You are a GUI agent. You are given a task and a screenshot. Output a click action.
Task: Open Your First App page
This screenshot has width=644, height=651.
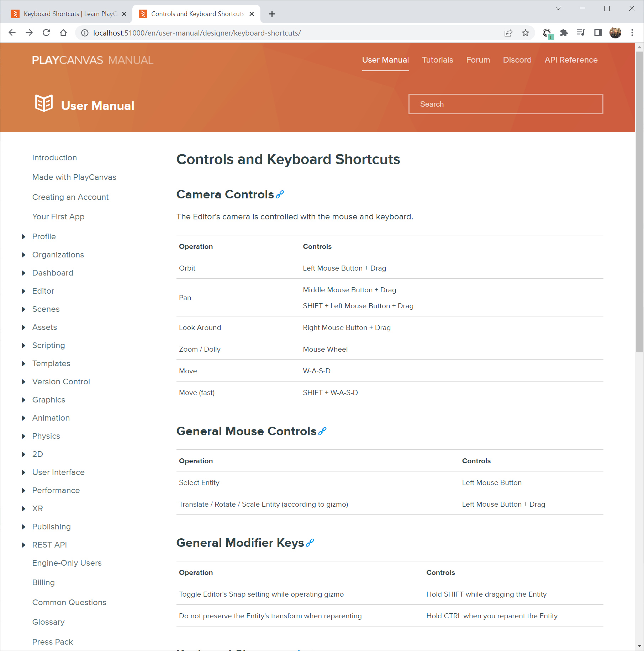pyautogui.click(x=58, y=217)
